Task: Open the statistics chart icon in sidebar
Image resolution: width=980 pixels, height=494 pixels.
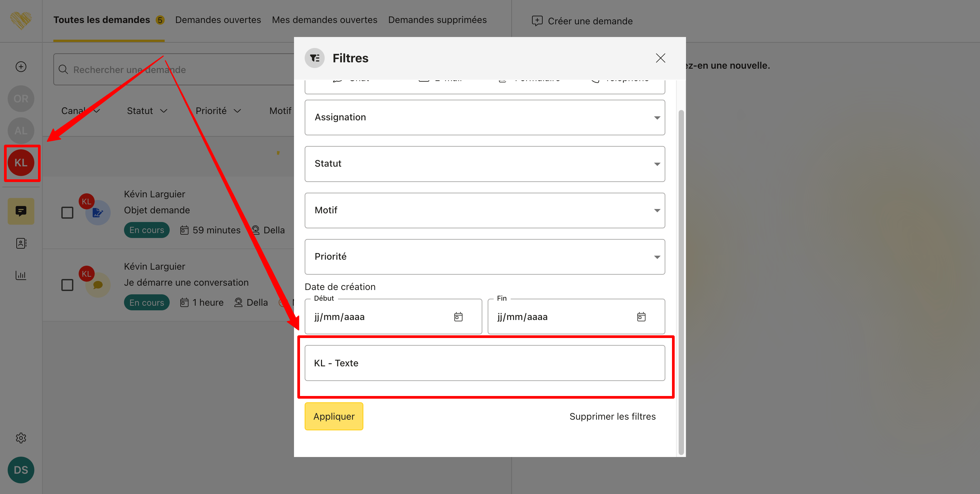Action: point(21,275)
